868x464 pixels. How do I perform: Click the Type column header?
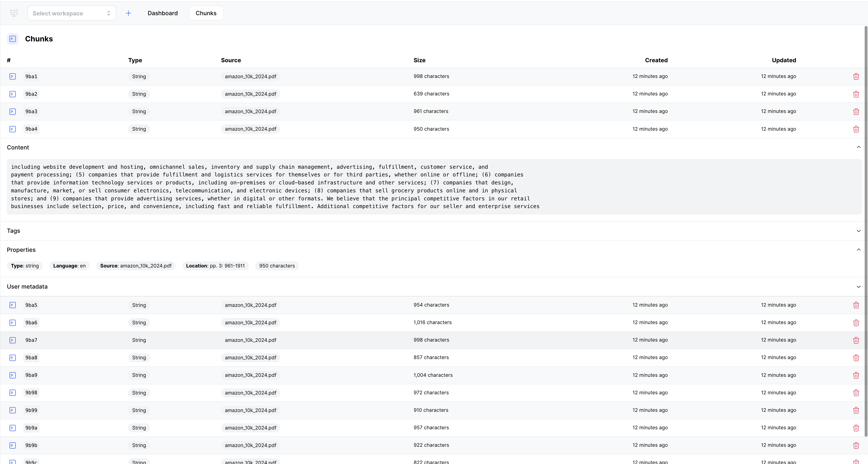point(135,60)
